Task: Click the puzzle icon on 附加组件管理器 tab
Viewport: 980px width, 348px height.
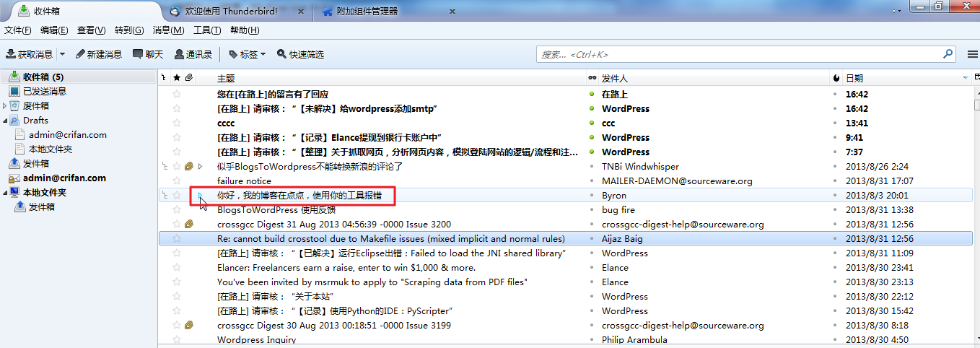Action: tap(328, 12)
